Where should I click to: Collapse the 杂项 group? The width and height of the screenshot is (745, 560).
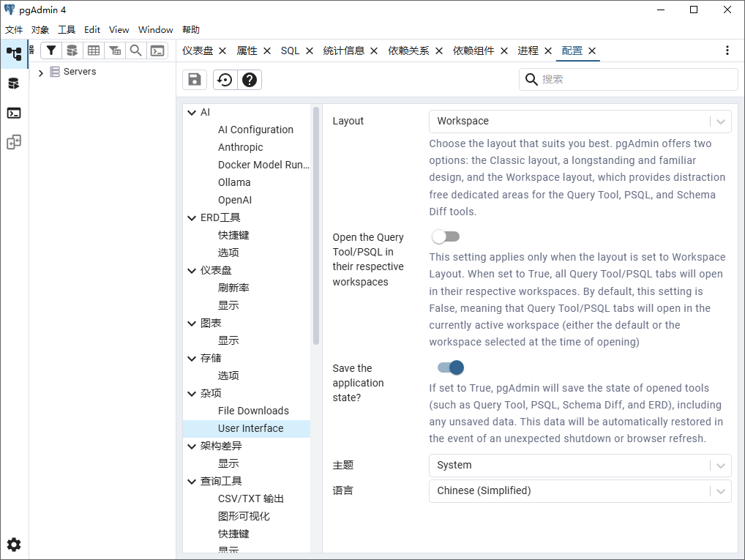(x=192, y=394)
